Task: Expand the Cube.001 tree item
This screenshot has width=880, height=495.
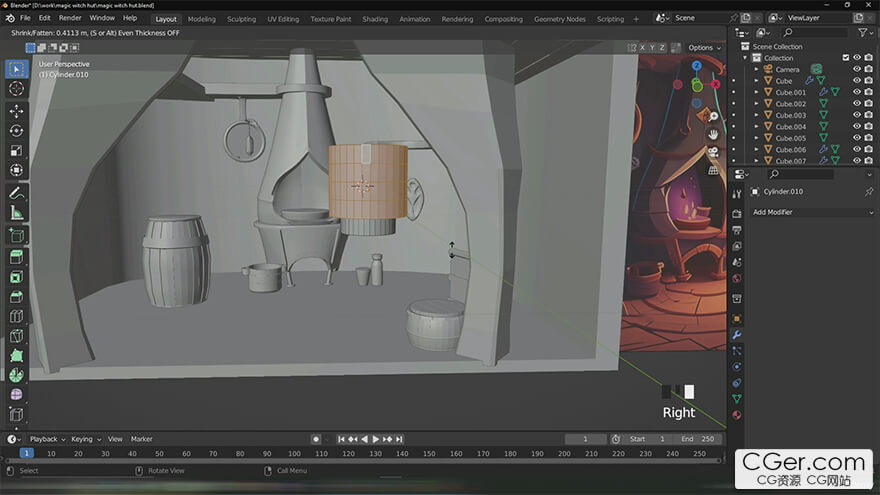Action: coord(757,92)
